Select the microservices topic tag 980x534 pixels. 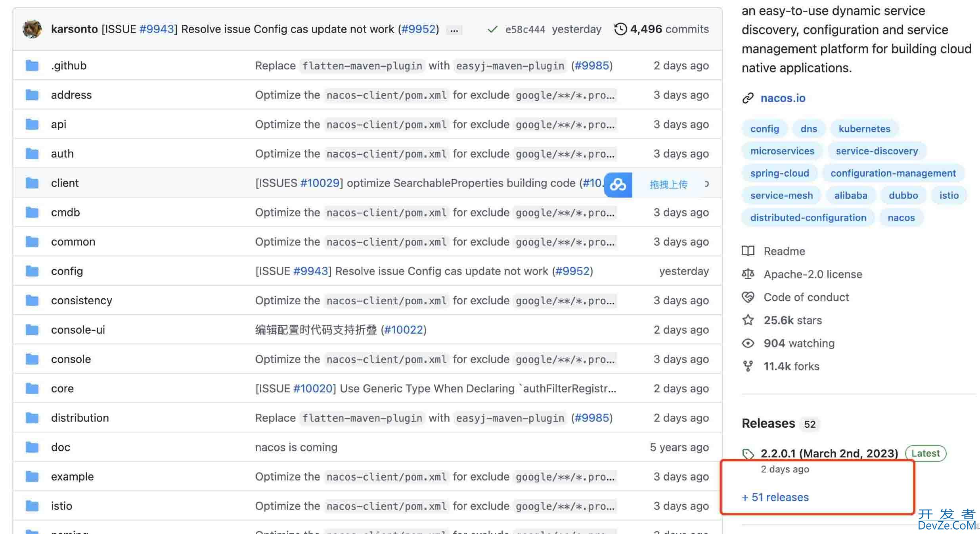tap(782, 151)
